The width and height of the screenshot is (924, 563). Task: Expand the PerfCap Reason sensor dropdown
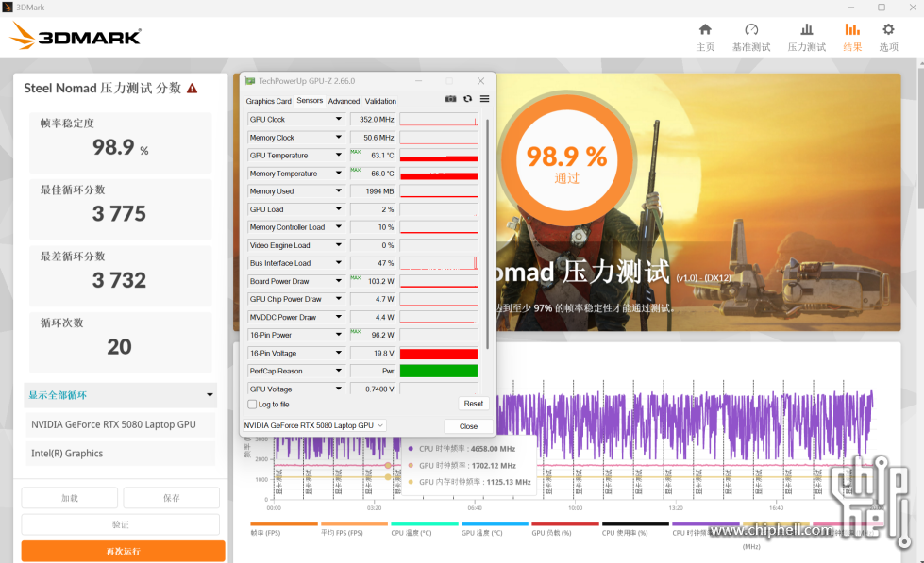click(338, 371)
